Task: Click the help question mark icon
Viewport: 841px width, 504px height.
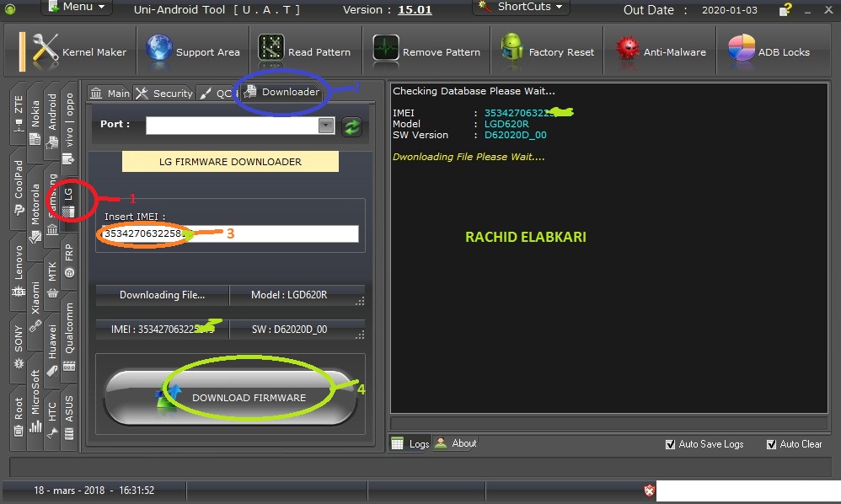Action: (x=785, y=9)
